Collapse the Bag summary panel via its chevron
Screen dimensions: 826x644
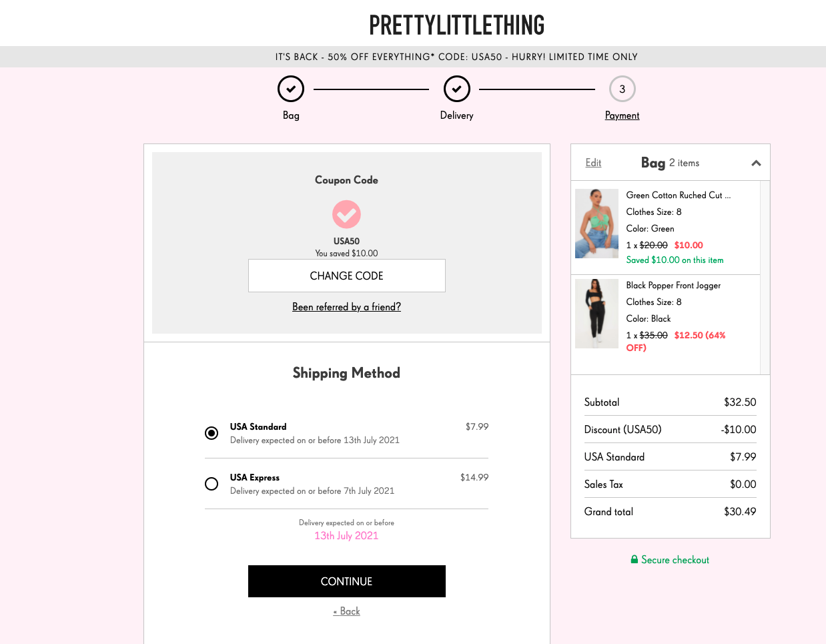pyautogui.click(x=756, y=162)
